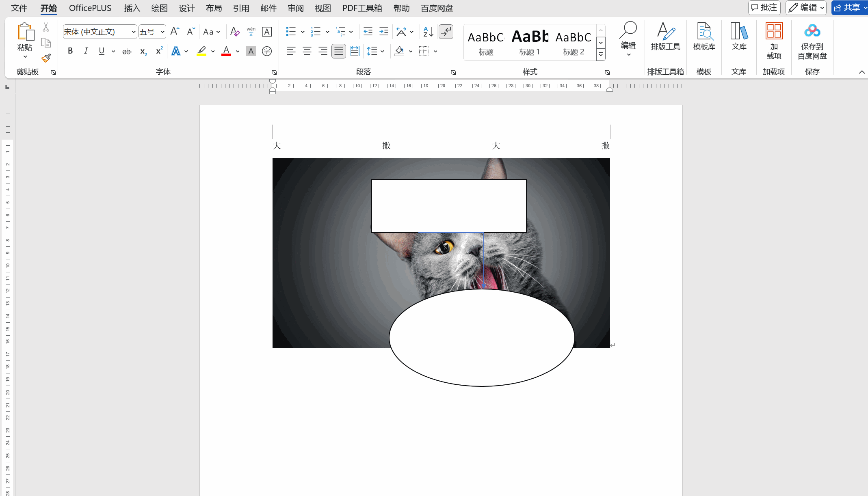Toggle Italic formatting
This screenshot has height=496, width=868.
(x=86, y=51)
